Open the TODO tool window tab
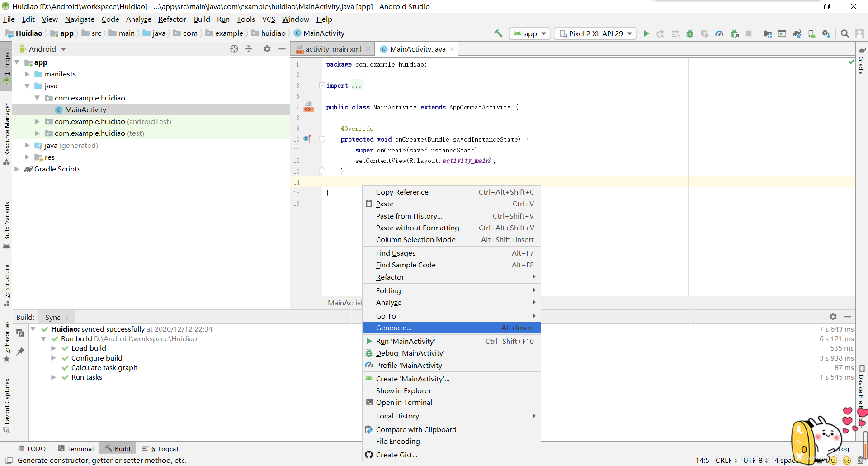Screen dimensions: 868x466 [32, 448]
